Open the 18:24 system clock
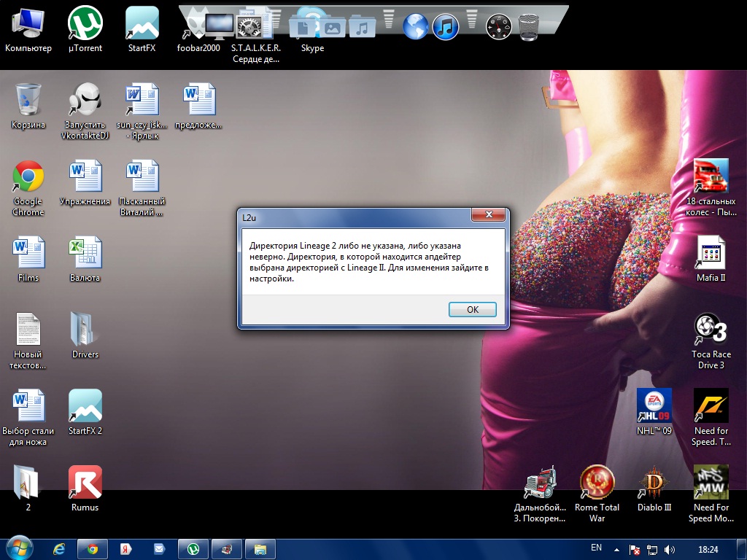Image resolution: width=747 pixels, height=560 pixels. (x=708, y=550)
